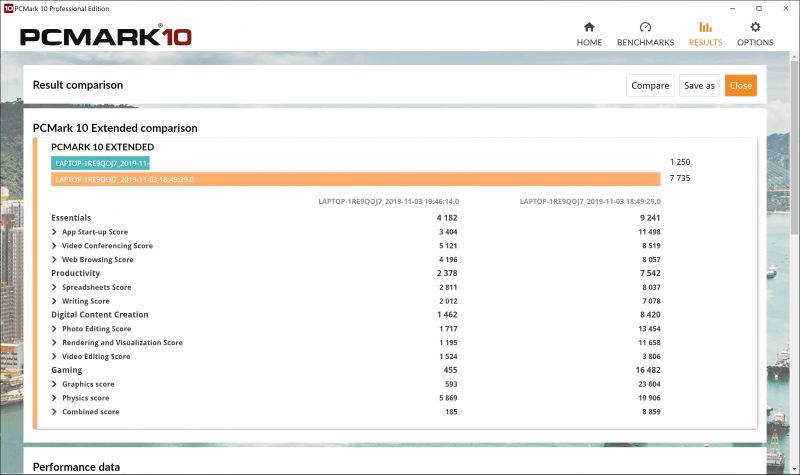Select the teal 1 250 score bar
The image size is (800, 475).
pos(101,163)
